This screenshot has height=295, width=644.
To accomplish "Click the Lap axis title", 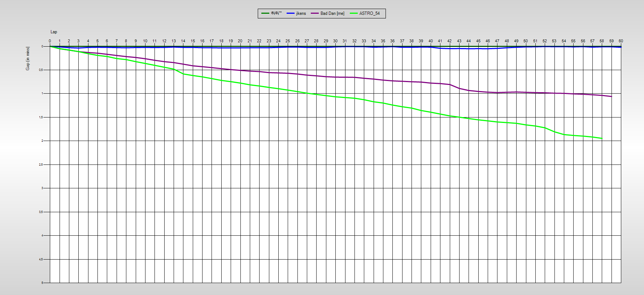I will pyautogui.click(x=54, y=32).
